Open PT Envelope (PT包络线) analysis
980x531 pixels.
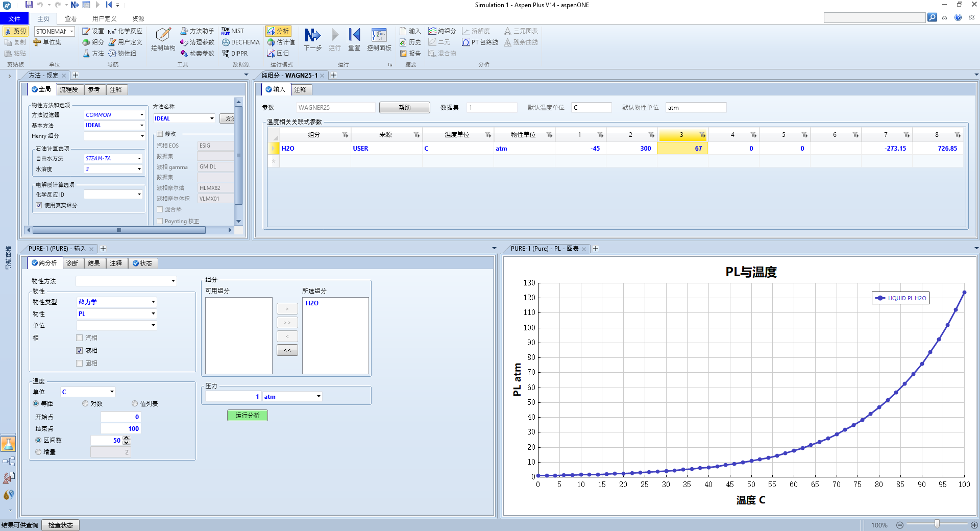coord(480,42)
